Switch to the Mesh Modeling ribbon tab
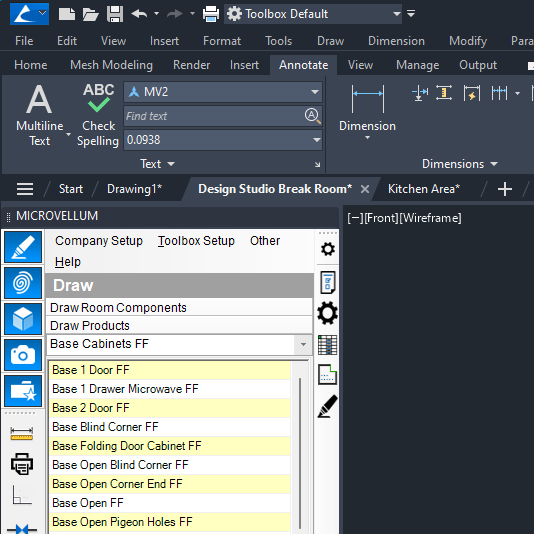The image size is (534, 534). coord(111,65)
